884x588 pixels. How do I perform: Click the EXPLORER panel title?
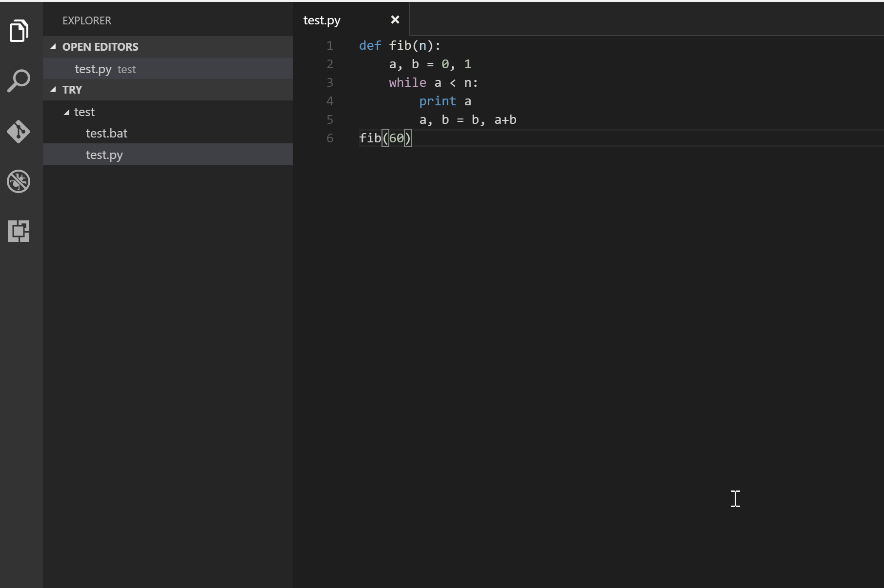(87, 20)
